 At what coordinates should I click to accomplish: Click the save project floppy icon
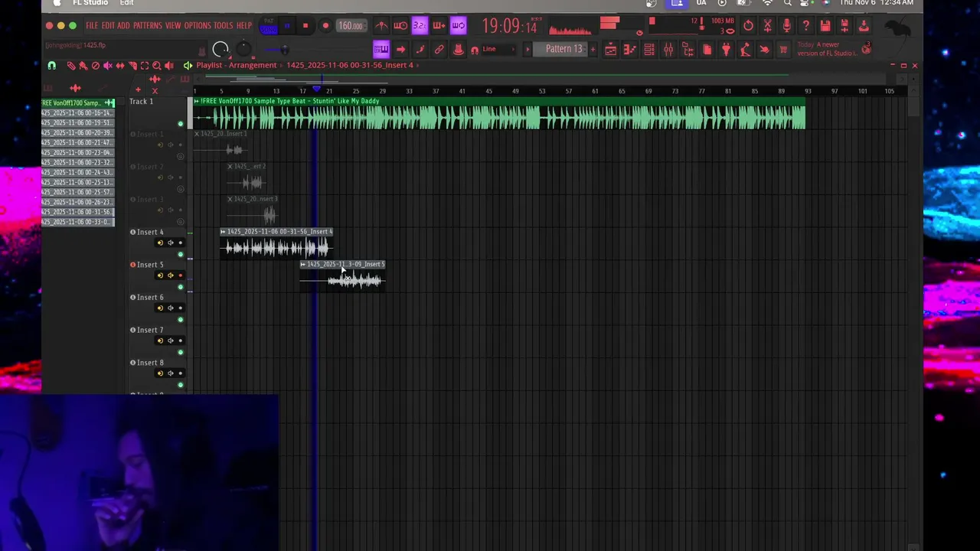tap(825, 26)
